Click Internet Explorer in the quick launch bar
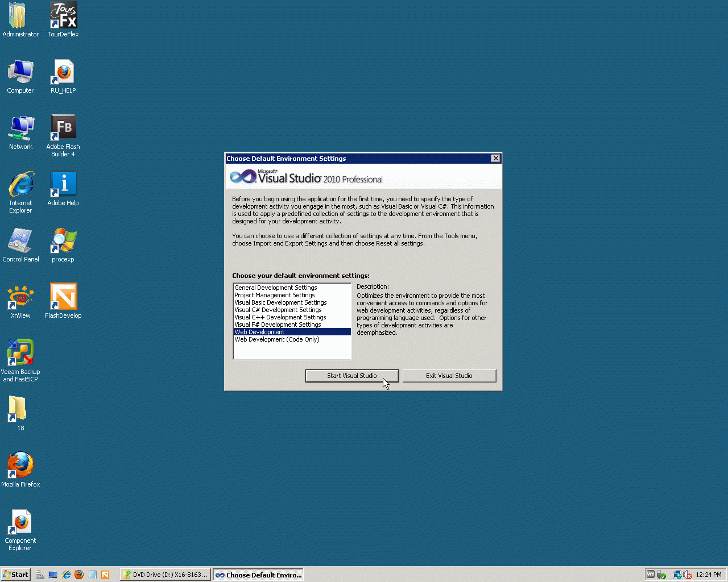Screen dimensions: 728x582 tap(66, 575)
